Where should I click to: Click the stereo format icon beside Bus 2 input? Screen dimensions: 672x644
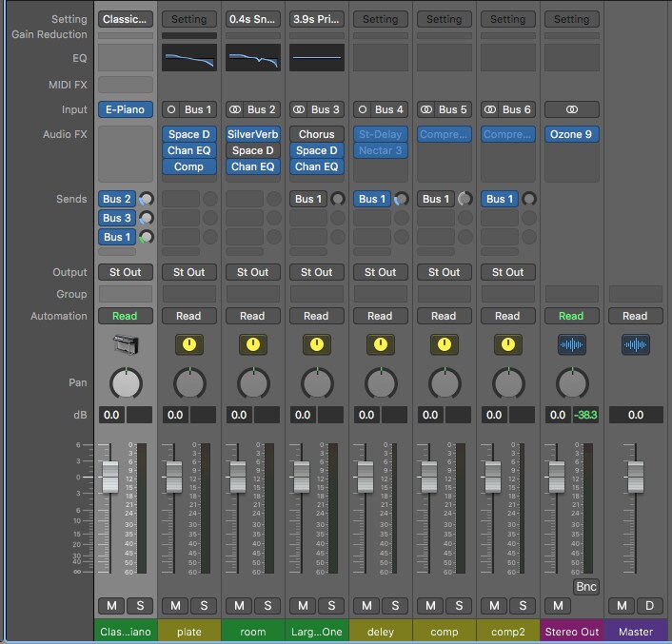pyautogui.click(x=235, y=109)
